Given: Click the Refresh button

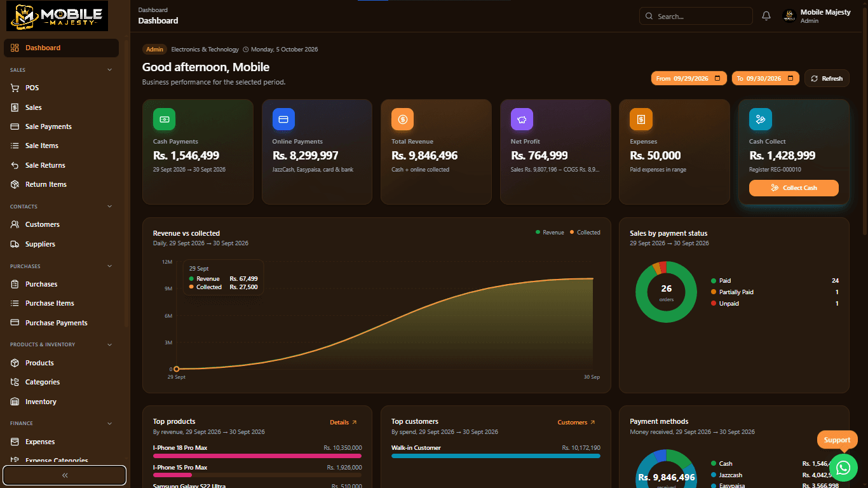Looking at the screenshot, I should [x=827, y=78].
